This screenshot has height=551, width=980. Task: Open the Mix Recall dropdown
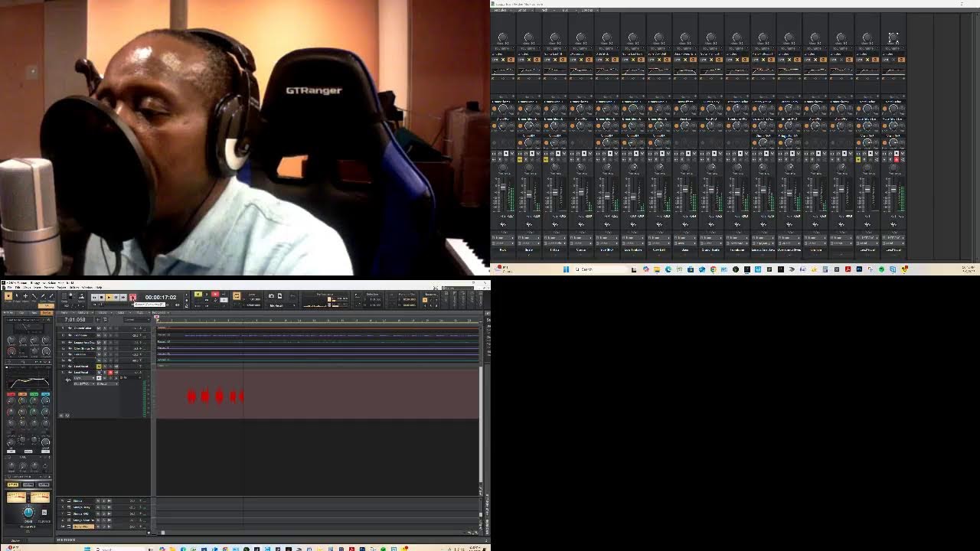[x=283, y=305]
